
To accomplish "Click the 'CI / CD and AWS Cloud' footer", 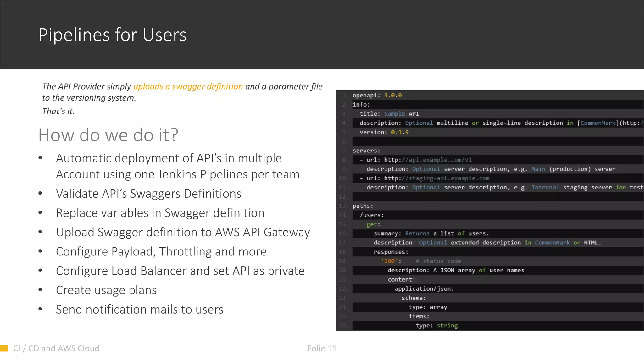I will [x=56, y=348].
